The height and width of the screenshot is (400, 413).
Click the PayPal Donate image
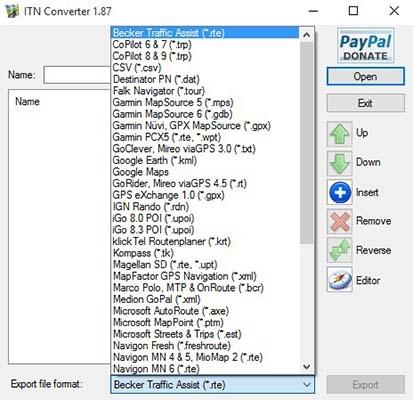366,46
